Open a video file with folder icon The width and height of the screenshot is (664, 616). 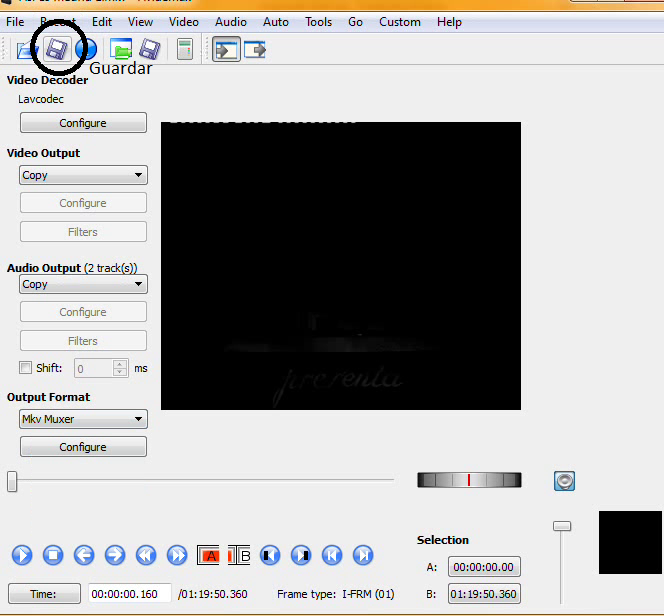(x=26, y=50)
